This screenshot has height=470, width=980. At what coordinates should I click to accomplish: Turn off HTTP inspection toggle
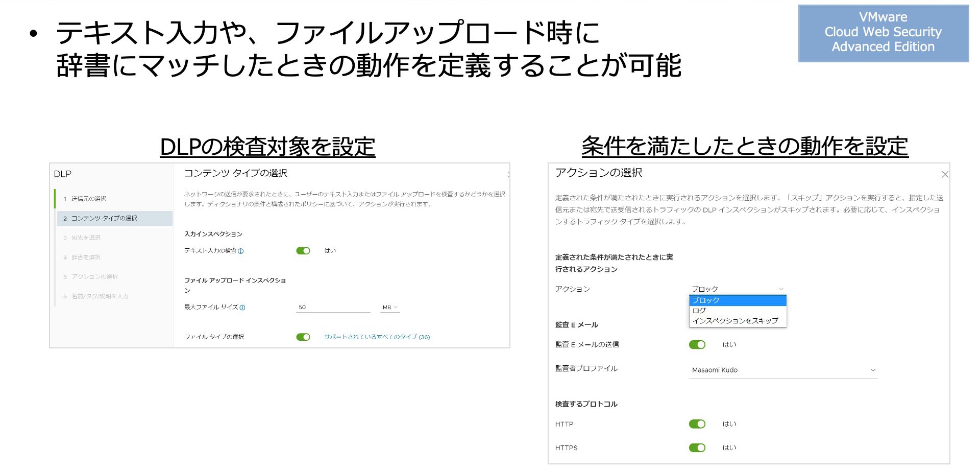(x=698, y=424)
